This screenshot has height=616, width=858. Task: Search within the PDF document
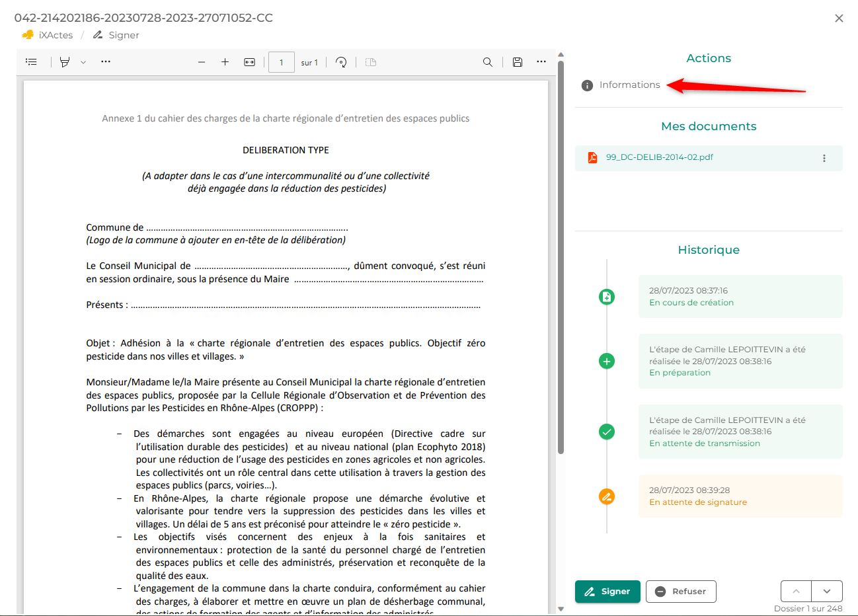pos(488,62)
